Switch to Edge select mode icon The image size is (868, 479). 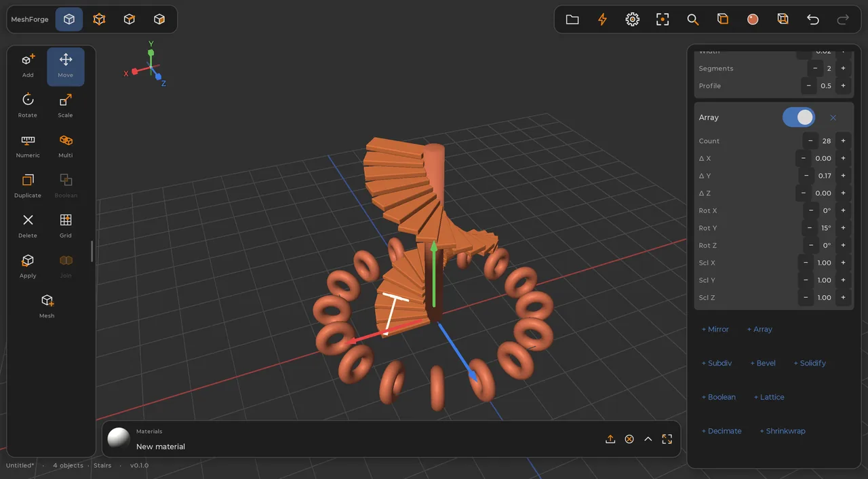pyautogui.click(x=129, y=20)
